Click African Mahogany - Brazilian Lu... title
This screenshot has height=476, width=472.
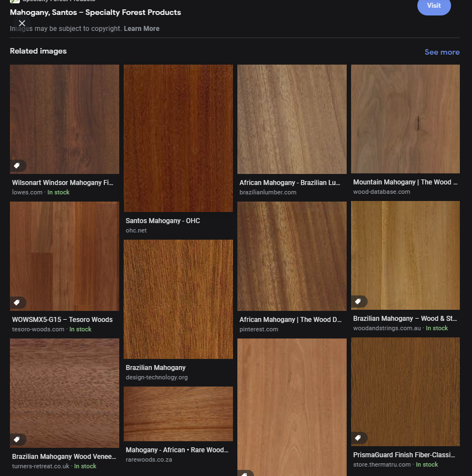(x=290, y=183)
